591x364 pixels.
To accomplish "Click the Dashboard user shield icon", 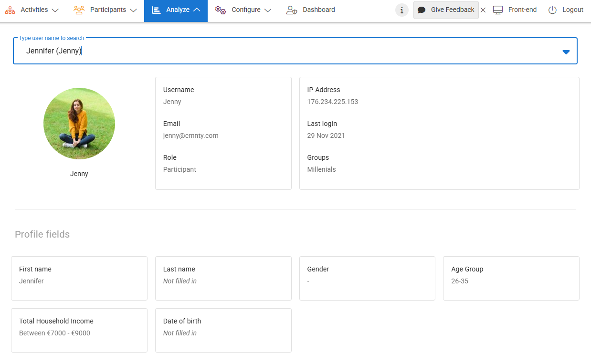I will 292,10.
